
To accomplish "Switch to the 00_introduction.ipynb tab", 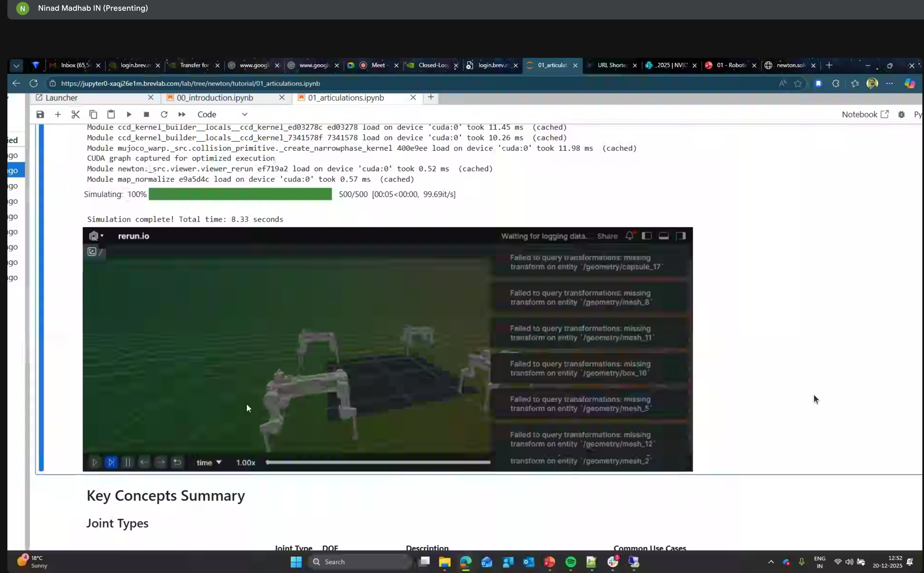I will [214, 97].
